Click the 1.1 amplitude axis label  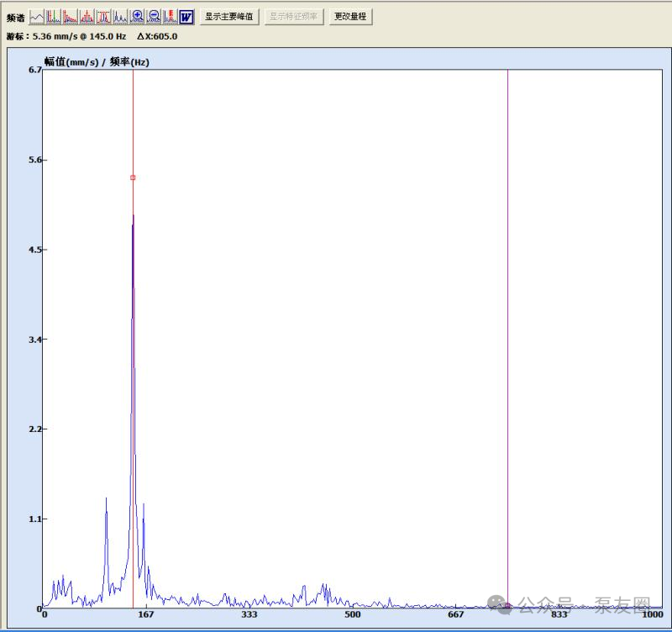(34, 519)
